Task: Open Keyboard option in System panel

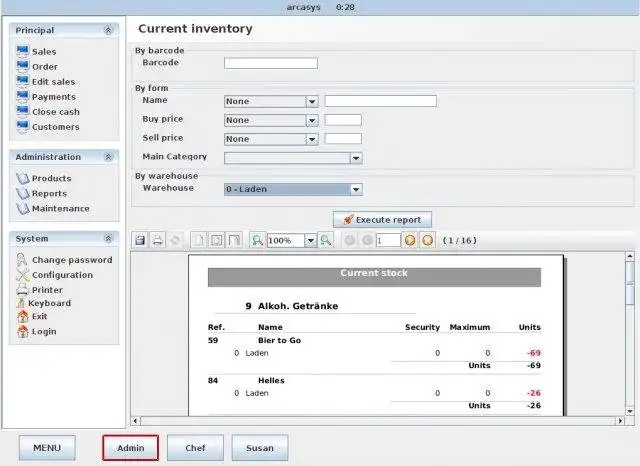Action: click(44, 303)
